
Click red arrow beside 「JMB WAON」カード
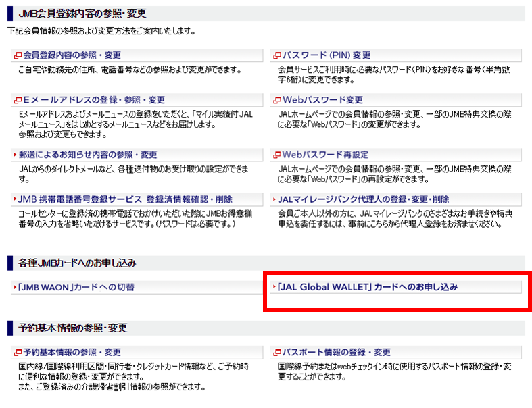[15, 287]
